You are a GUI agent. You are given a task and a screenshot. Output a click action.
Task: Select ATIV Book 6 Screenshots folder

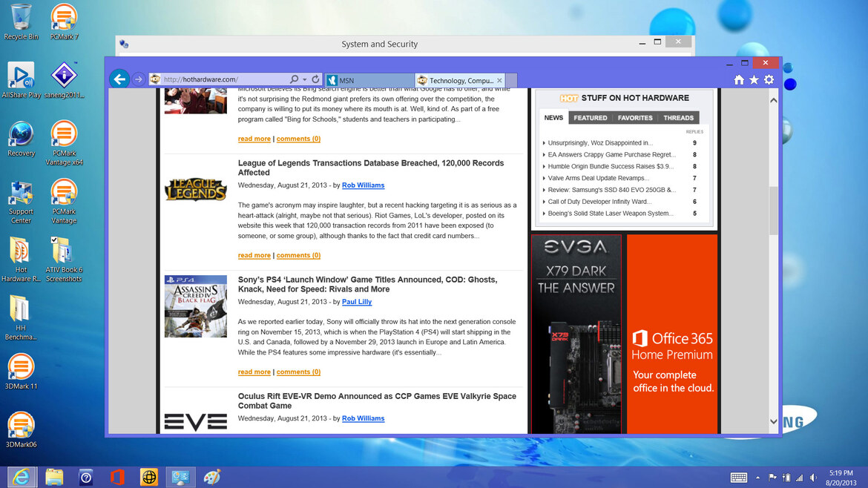64,260
